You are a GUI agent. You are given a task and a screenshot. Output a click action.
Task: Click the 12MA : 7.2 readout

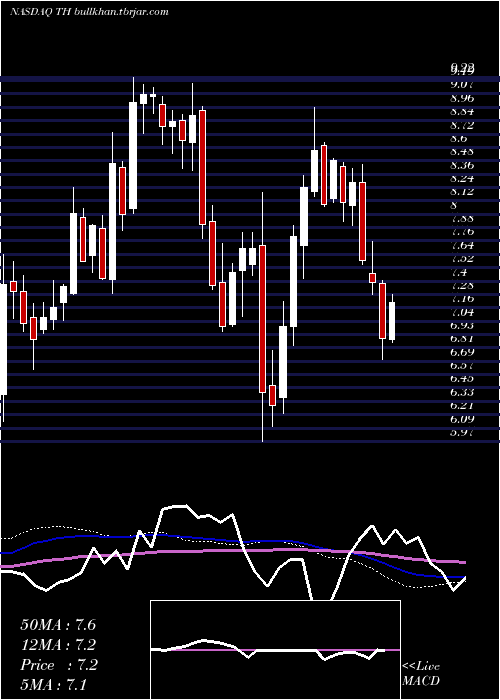pos(58,645)
